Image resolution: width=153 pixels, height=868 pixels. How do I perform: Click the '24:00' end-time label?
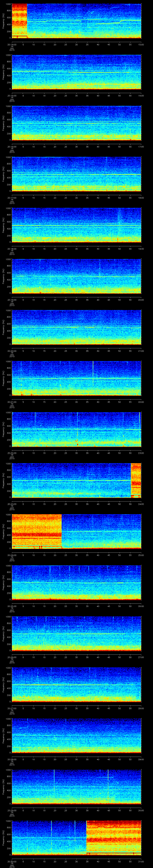(x=141, y=504)
